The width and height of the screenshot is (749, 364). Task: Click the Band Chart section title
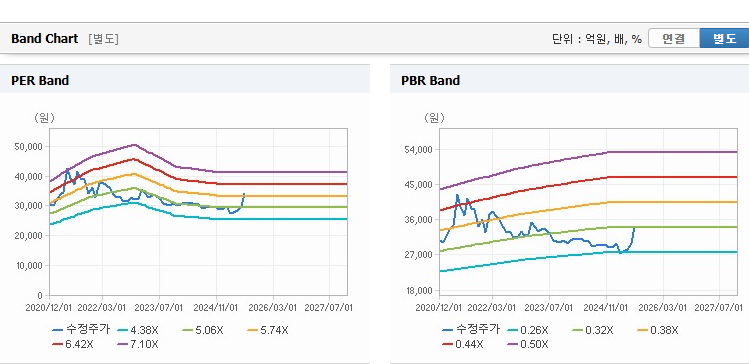[44, 39]
